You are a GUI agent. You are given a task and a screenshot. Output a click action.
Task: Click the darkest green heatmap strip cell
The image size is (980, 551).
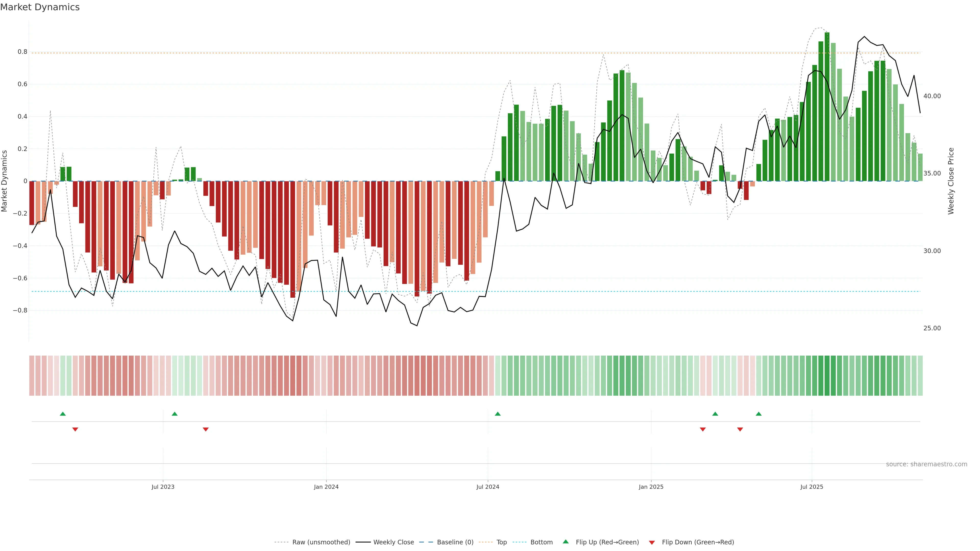click(827, 376)
